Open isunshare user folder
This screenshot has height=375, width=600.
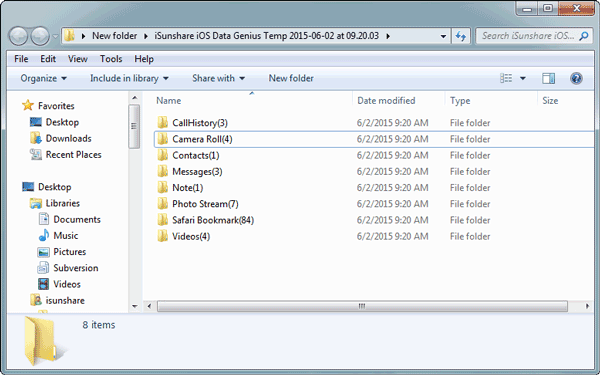(65, 300)
